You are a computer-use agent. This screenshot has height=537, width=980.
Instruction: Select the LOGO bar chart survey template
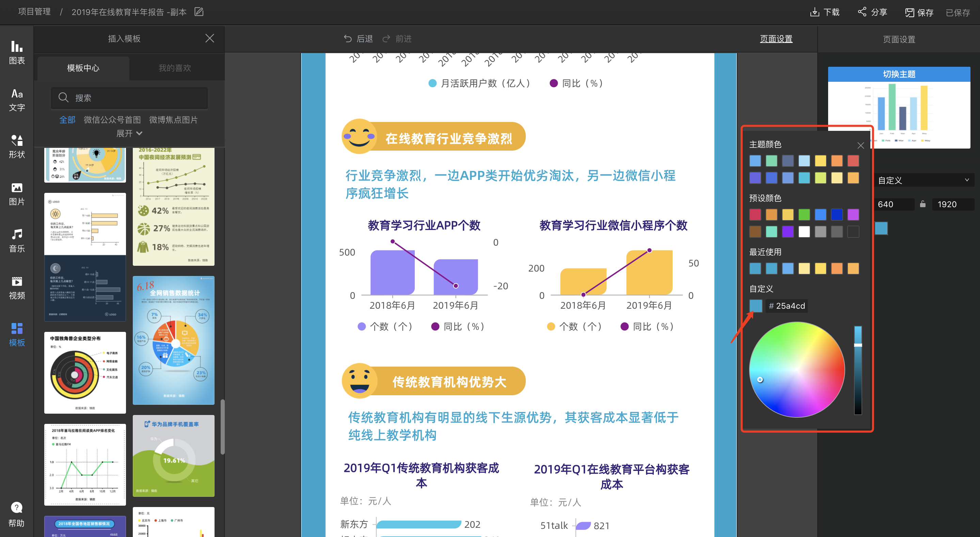coord(85,257)
